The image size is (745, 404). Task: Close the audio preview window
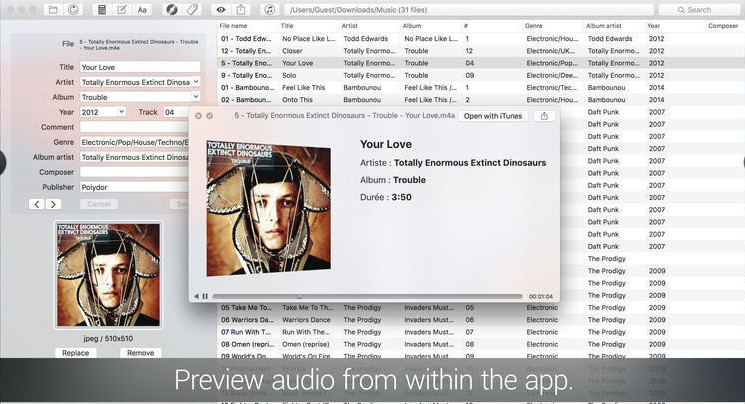(x=198, y=116)
